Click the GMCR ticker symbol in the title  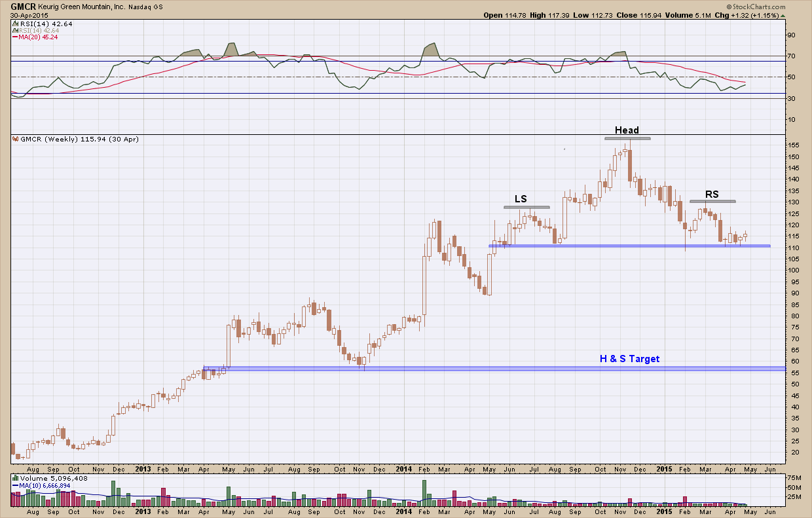pyautogui.click(x=23, y=5)
